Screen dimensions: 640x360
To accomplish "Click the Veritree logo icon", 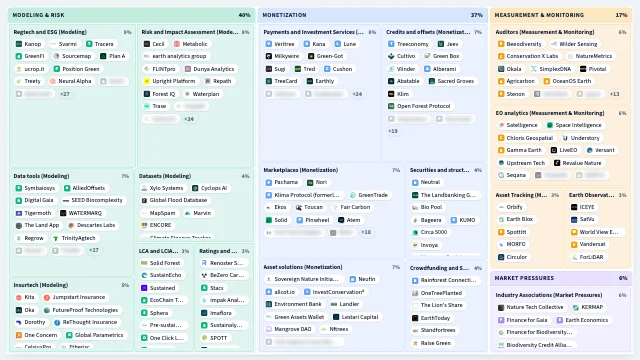I will coord(269,44).
